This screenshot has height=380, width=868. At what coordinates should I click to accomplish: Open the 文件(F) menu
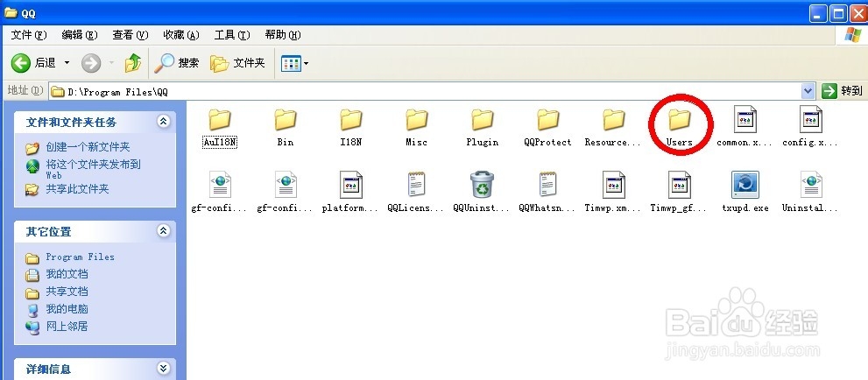pyautogui.click(x=29, y=35)
